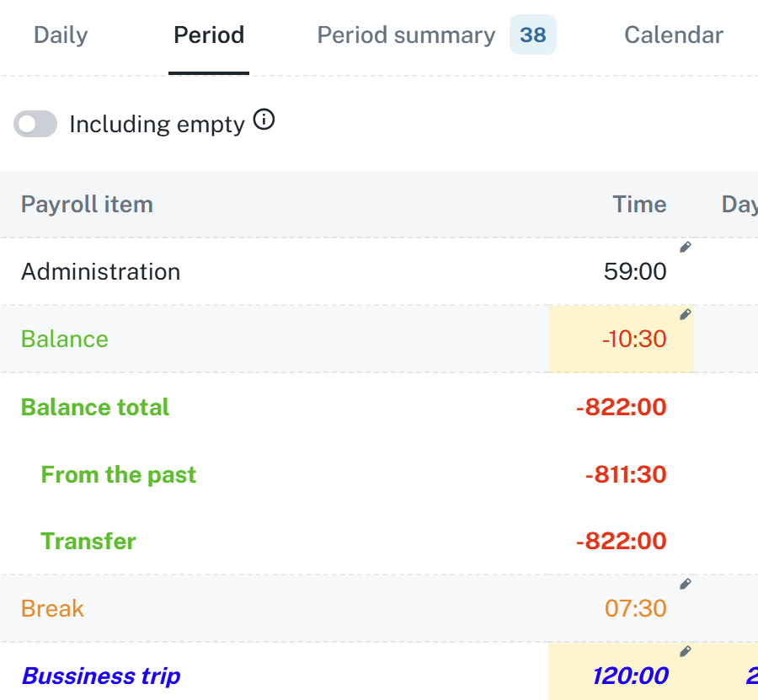Select the Transfer sub-item
758x700 pixels.
coord(88,541)
